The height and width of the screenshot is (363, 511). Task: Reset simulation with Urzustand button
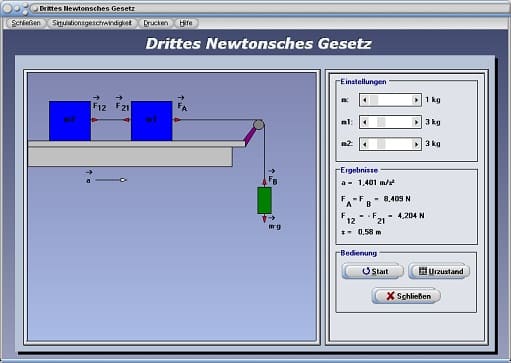[439, 271]
